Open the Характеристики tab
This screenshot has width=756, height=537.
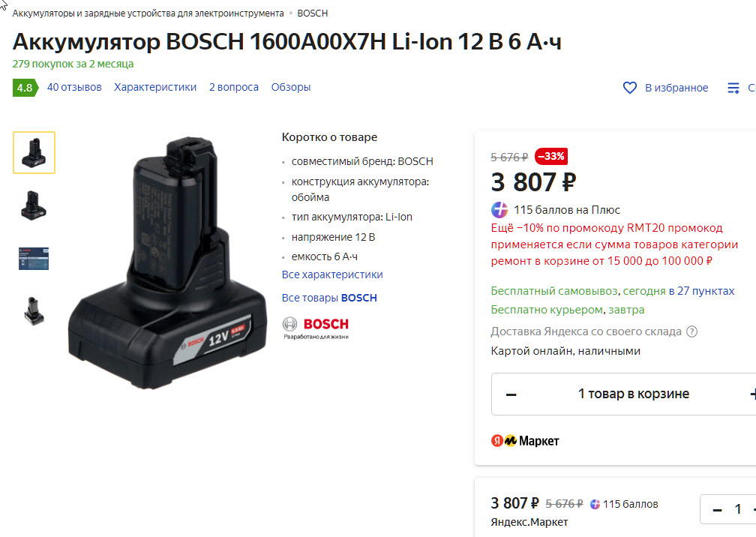[155, 87]
